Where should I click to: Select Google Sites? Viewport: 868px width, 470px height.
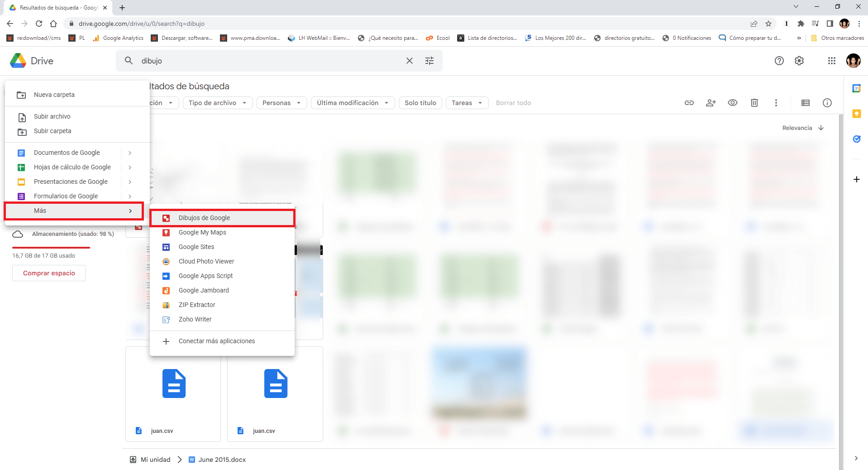point(222,247)
